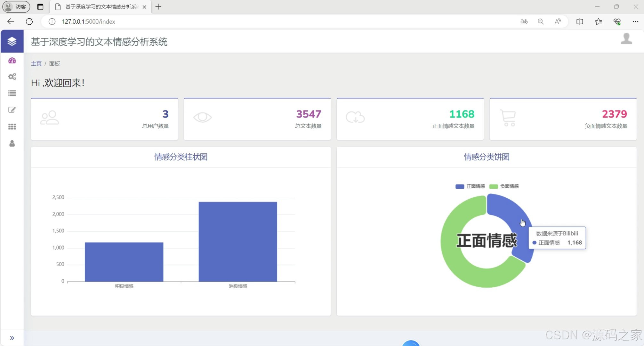Open the browser favorites star icon

click(598, 21)
